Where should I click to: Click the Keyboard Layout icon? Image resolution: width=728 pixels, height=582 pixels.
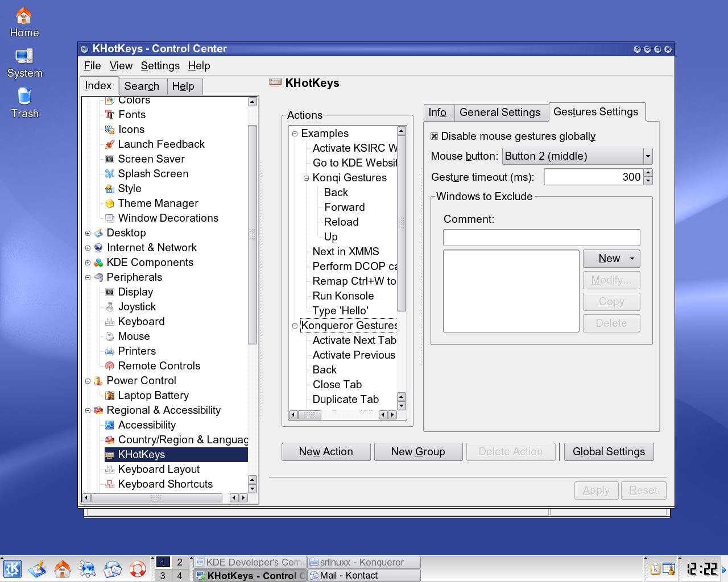point(110,469)
